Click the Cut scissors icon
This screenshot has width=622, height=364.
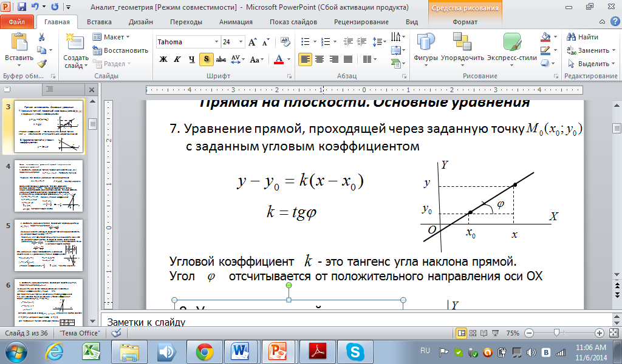[41, 37]
